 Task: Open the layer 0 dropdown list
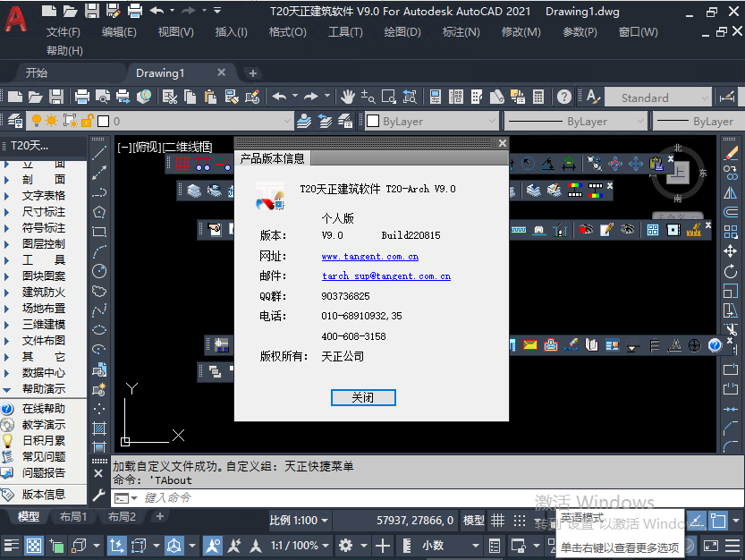point(159,122)
